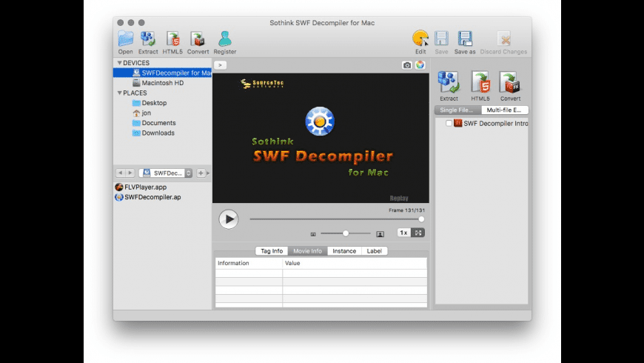The height and width of the screenshot is (363, 644).
Task: Click the frame progress slider handle
Action: [421, 219]
